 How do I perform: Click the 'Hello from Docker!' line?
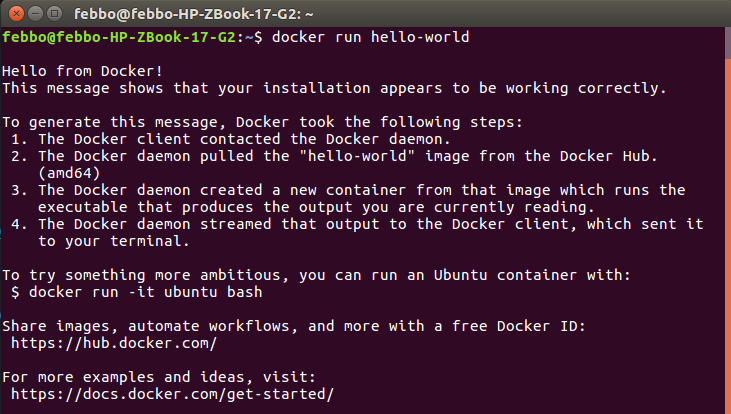point(83,71)
